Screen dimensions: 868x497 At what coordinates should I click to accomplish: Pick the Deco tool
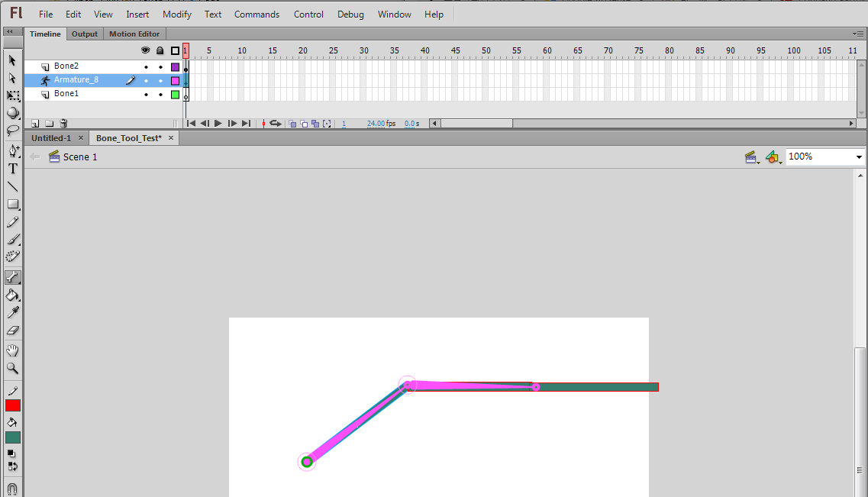pyautogui.click(x=13, y=257)
